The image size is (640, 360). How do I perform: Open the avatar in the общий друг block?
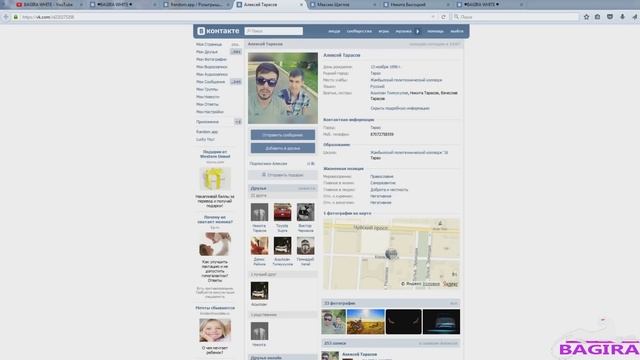[259, 291]
